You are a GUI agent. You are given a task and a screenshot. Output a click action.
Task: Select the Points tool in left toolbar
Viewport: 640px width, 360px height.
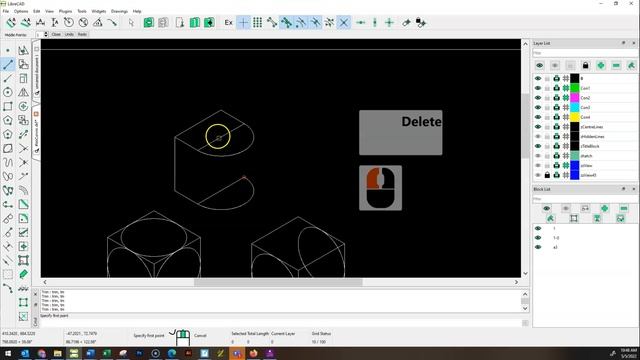pyautogui.click(x=8, y=50)
